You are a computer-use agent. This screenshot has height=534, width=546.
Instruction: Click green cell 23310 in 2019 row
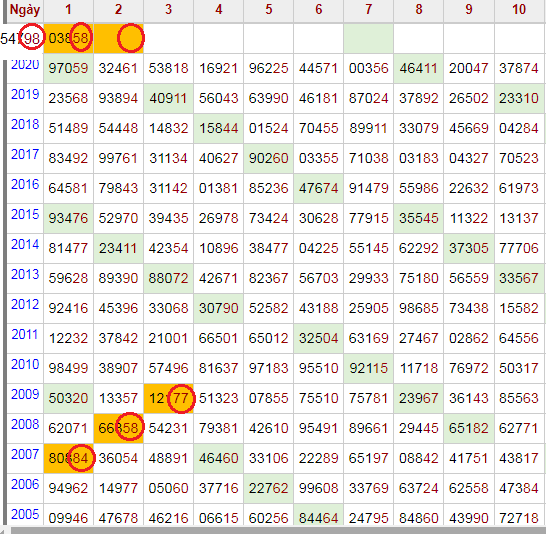[519, 98]
